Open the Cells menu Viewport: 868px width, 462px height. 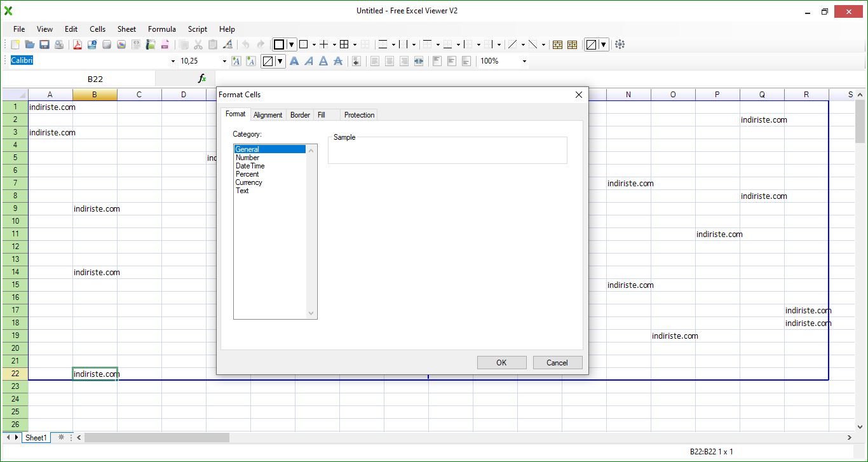pos(97,29)
